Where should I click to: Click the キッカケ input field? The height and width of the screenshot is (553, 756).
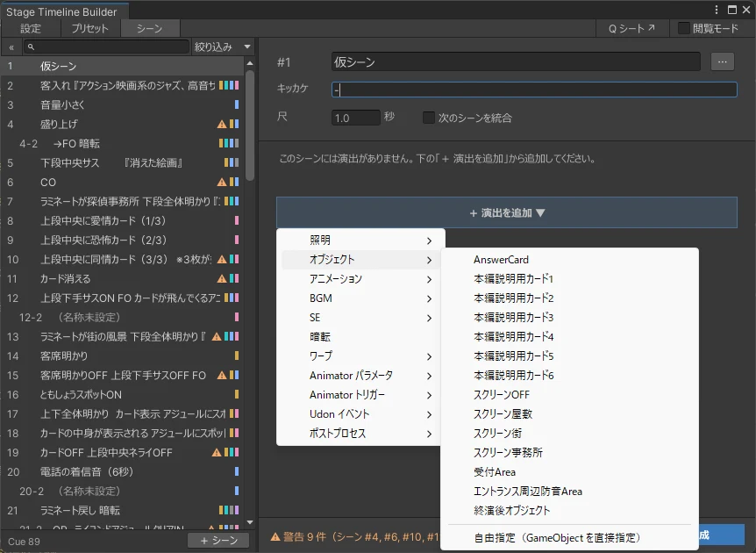534,90
